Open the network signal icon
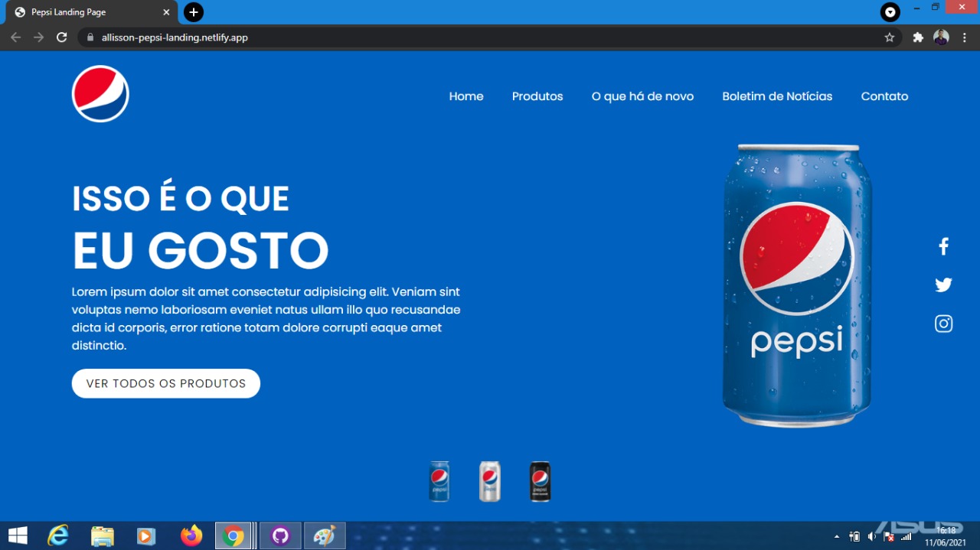980x550 pixels. pos(906,537)
